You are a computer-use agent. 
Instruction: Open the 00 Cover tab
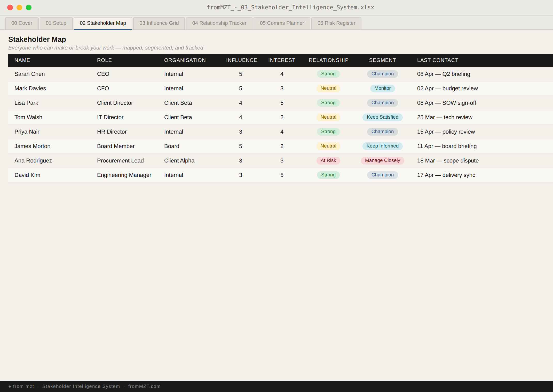(x=22, y=23)
